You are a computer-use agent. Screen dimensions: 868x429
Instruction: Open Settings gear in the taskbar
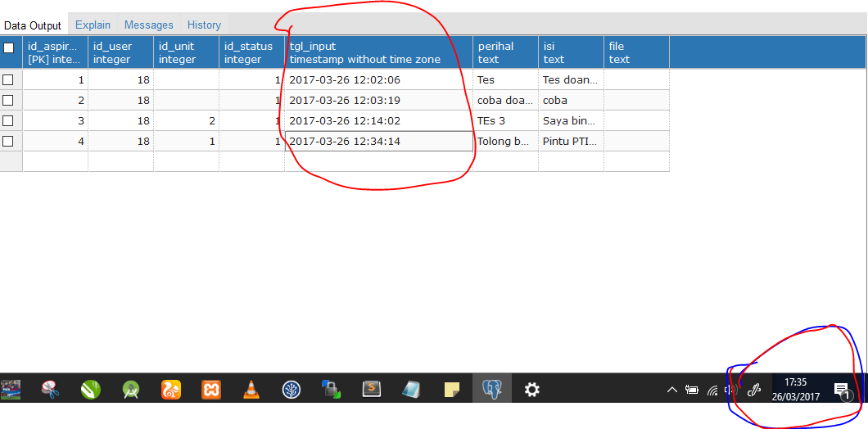(x=532, y=390)
